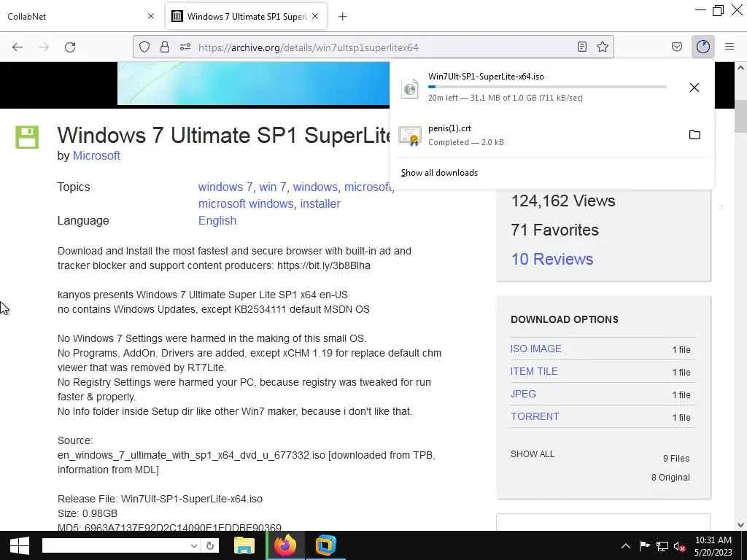The height and width of the screenshot is (560, 747).
Task: Open the Microsoft author link
Action: coord(96,156)
